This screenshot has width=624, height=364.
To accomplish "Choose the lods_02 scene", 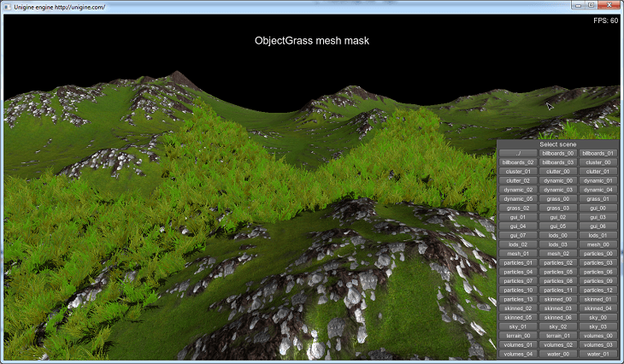I will (x=517, y=244).
